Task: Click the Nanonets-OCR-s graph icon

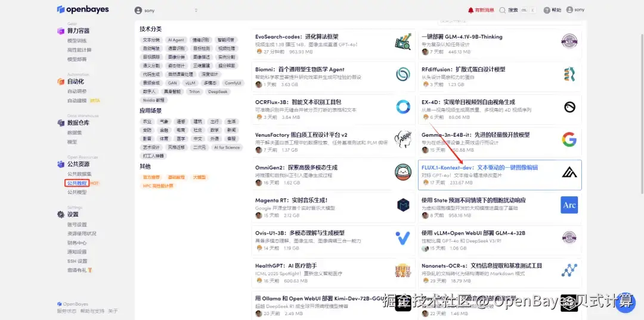Action: [569, 270]
